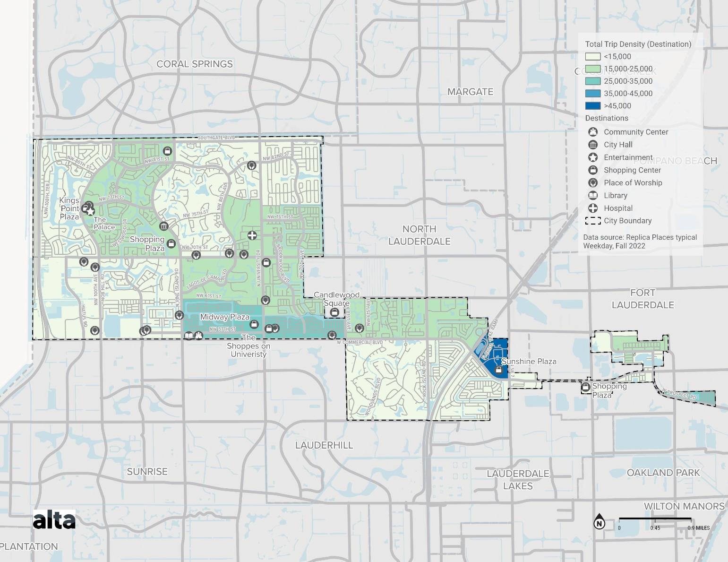Screen dimensions: 728x562
Task: Click the City Boundary dashed symbol in legend
Action: [x=593, y=221]
